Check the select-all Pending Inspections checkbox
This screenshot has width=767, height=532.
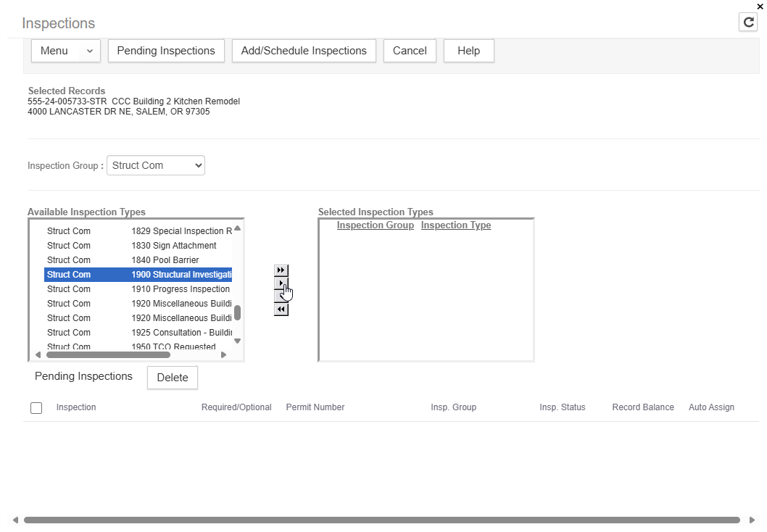(x=36, y=408)
